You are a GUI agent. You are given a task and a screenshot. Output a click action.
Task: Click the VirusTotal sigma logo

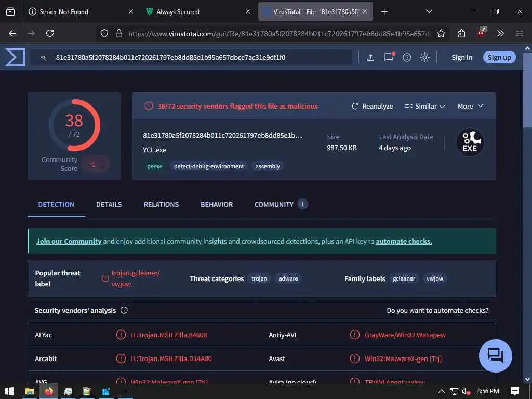click(15, 57)
